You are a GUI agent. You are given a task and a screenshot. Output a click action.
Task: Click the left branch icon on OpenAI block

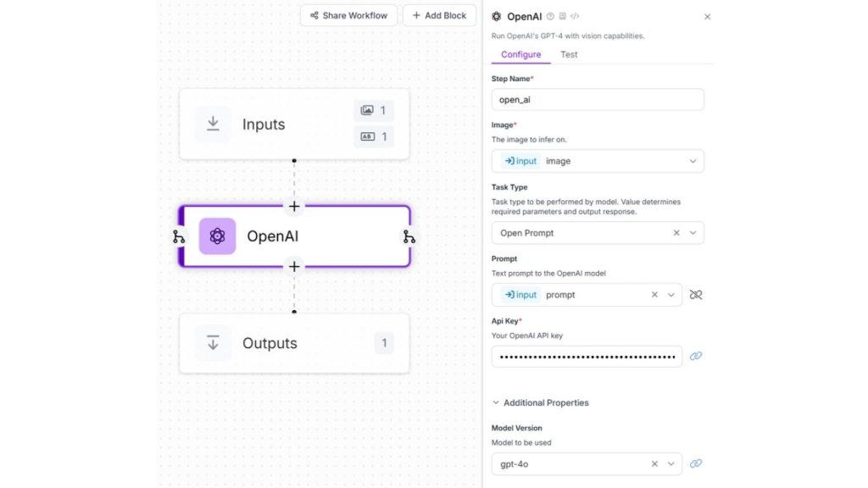pyautogui.click(x=178, y=237)
